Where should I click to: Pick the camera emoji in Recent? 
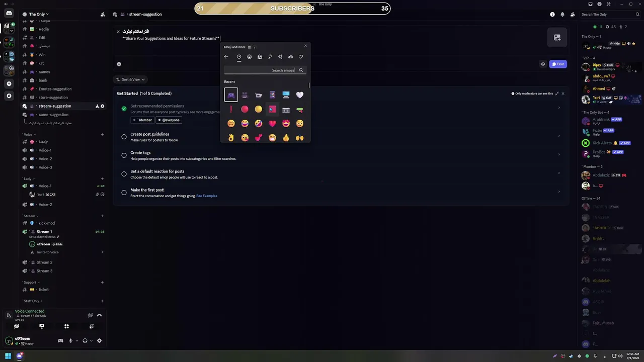pos(286,109)
